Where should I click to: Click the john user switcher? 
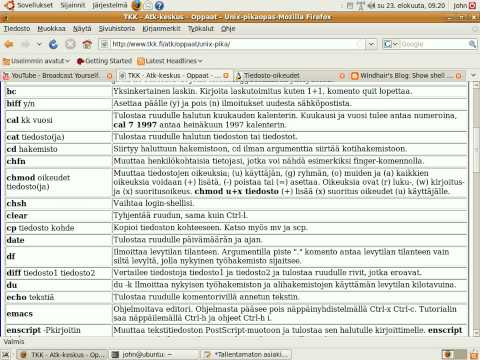(x=460, y=5)
